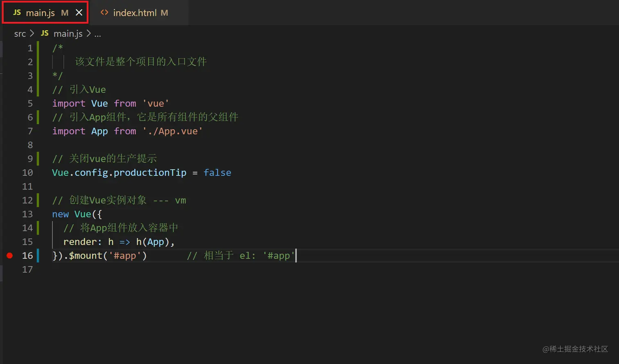
Task: Click the JS icon on the main.js tab
Action: click(16, 12)
